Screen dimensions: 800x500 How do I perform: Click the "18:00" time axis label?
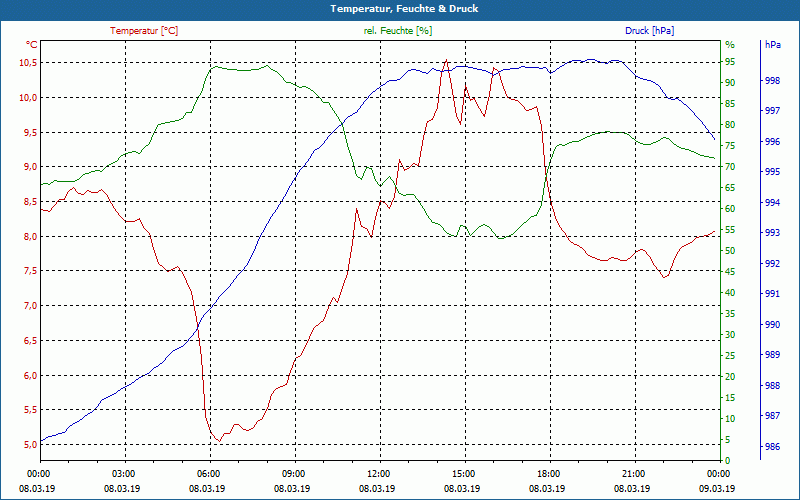tap(547, 473)
